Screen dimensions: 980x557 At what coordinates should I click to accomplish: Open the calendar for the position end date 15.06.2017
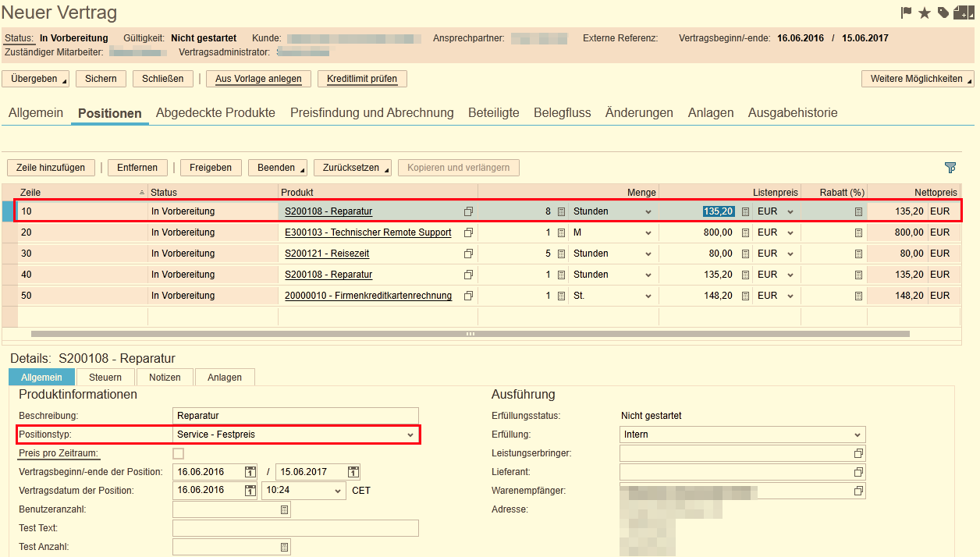pos(353,472)
